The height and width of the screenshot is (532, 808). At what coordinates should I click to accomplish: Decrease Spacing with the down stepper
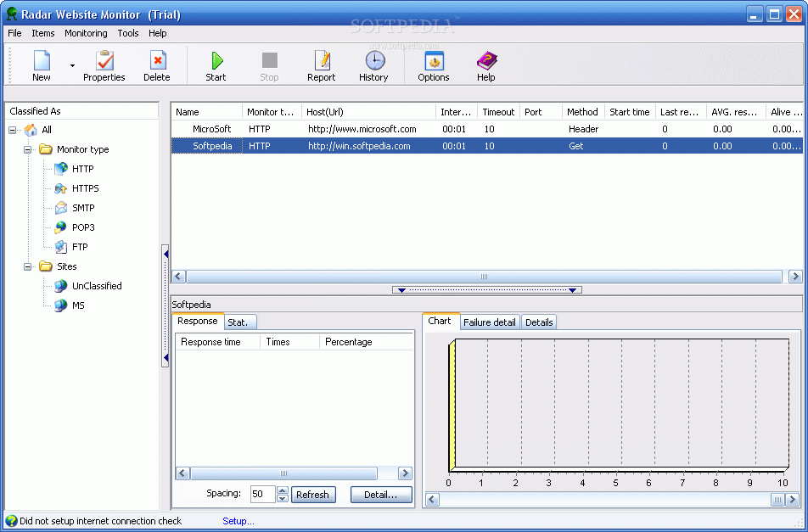283,499
